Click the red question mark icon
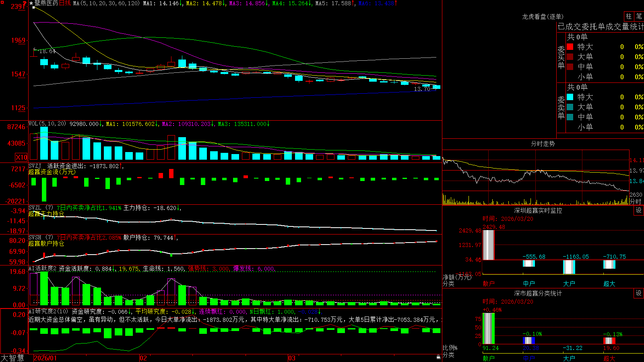The height and width of the screenshot is (362, 644). coord(25,3)
